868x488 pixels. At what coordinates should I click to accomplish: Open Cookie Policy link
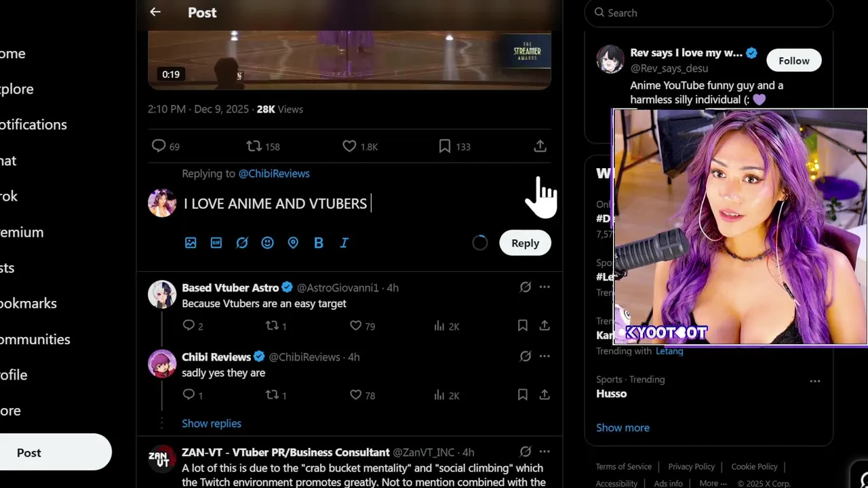755,467
